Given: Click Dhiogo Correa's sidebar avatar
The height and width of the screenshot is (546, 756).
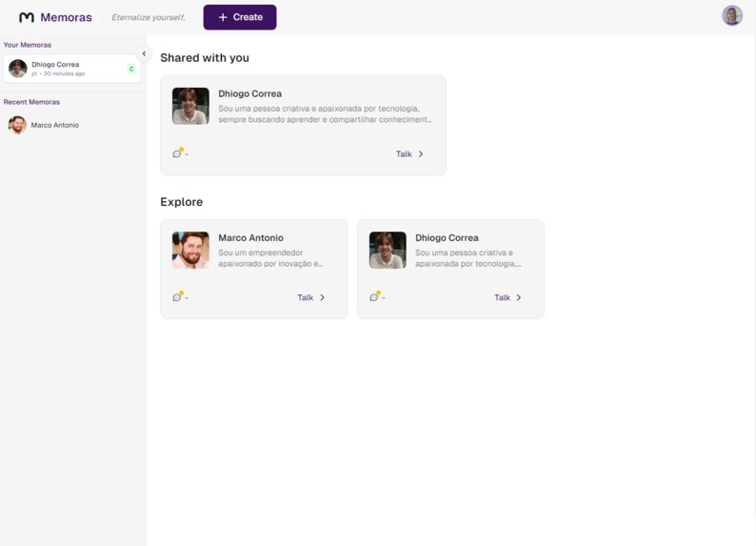Looking at the screenshot, I should pos(18,69).
